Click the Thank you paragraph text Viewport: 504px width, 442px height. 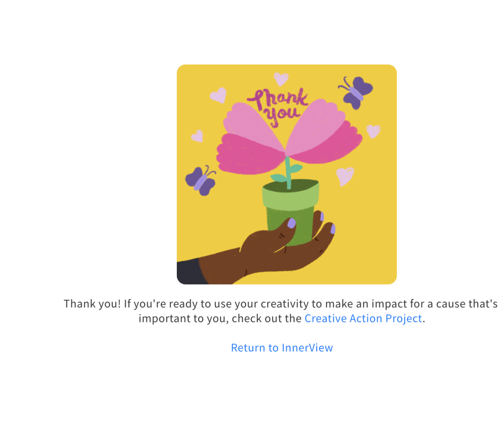tap(281, 311)
